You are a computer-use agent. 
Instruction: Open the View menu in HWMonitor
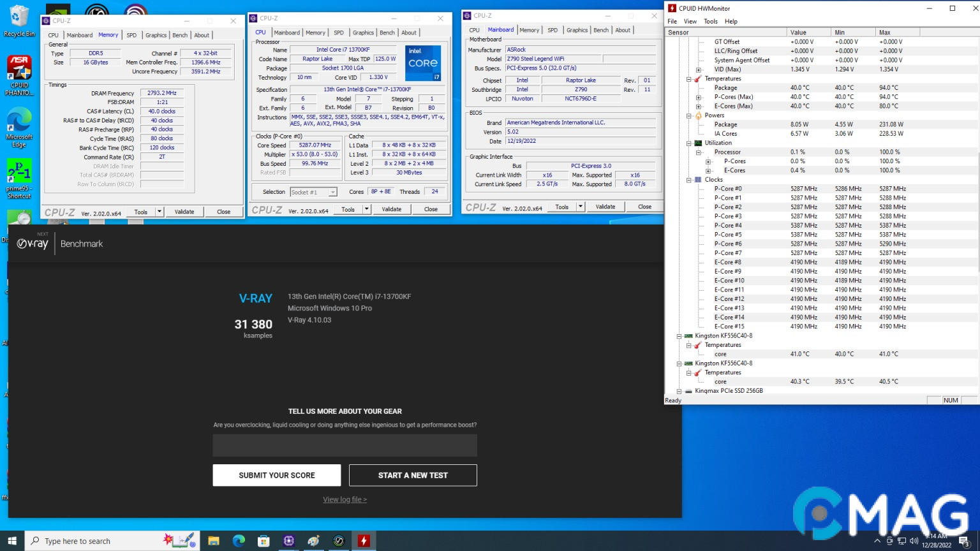pos(690,21)
